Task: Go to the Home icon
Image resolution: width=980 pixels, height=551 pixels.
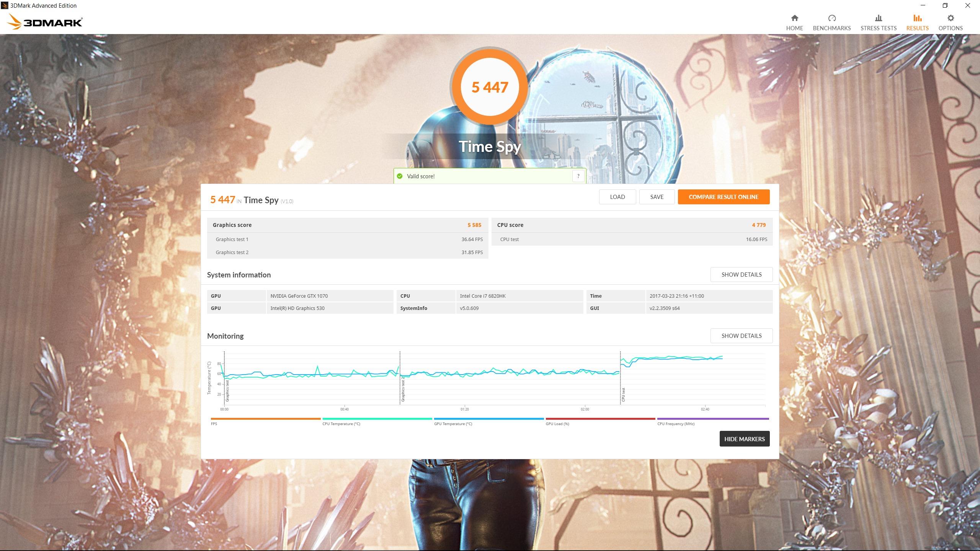Action: [794, 18]
